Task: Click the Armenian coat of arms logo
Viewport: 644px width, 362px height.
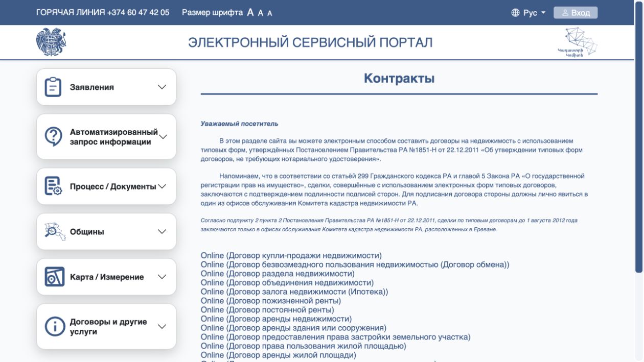Action: [51, 42]
